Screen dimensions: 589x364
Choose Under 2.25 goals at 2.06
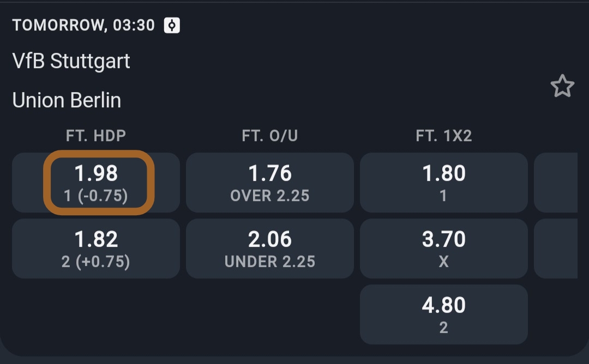(270, 248)
